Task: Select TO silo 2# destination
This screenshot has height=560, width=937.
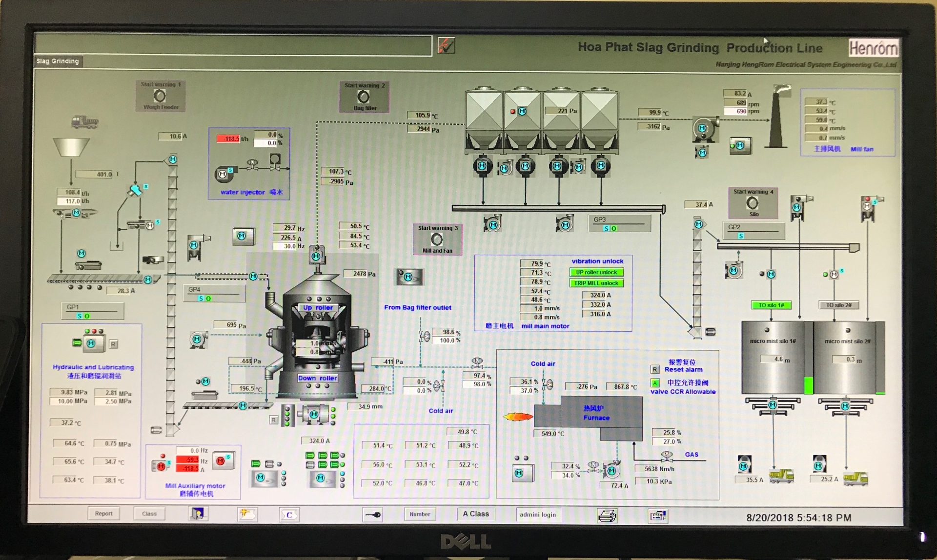Action: coord(838,305)
